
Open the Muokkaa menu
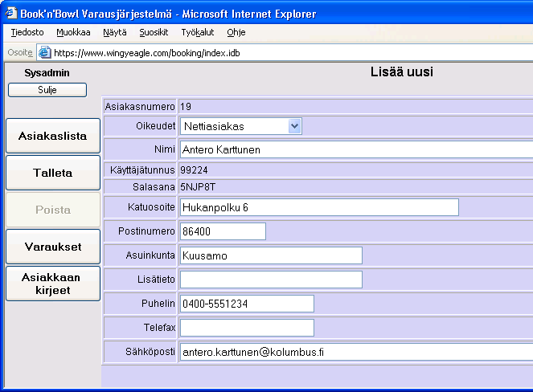[x=73, y=33]
